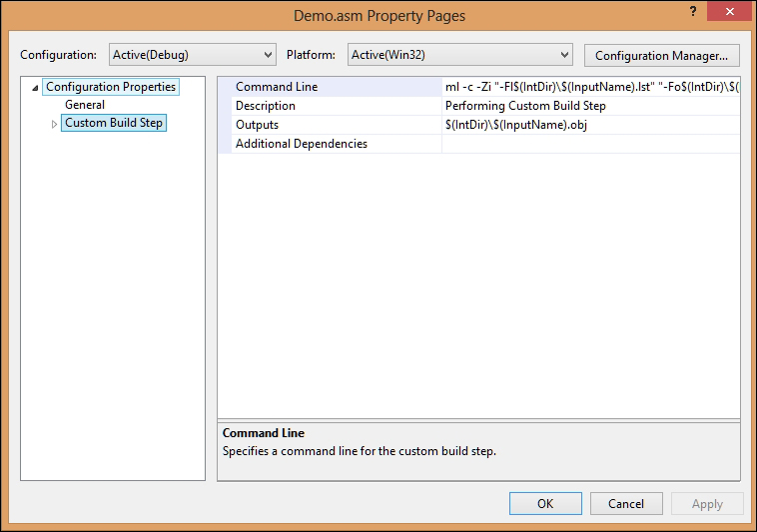Collapse the Configuration Properties node
757x532 pixels.
click(x=36, y=88)
